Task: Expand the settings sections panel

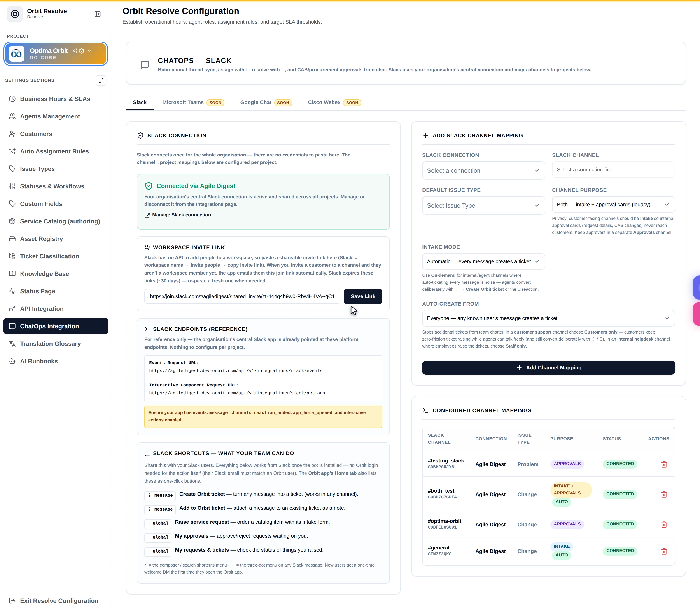Action: point(101,80)
